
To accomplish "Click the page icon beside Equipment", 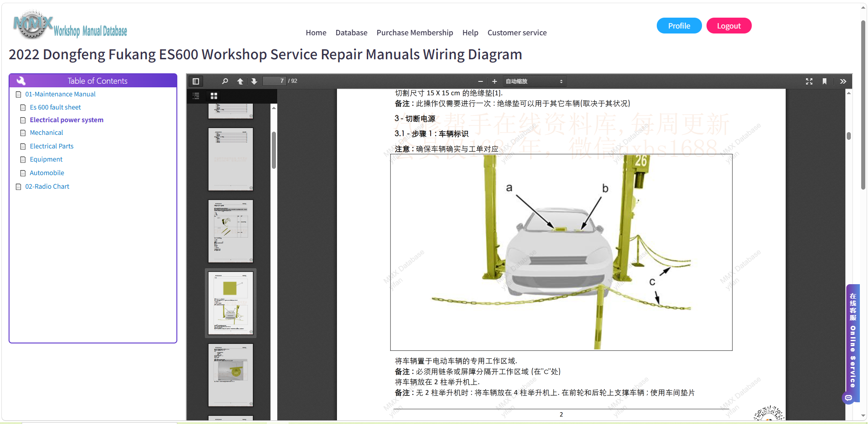I will coord(23,160).
